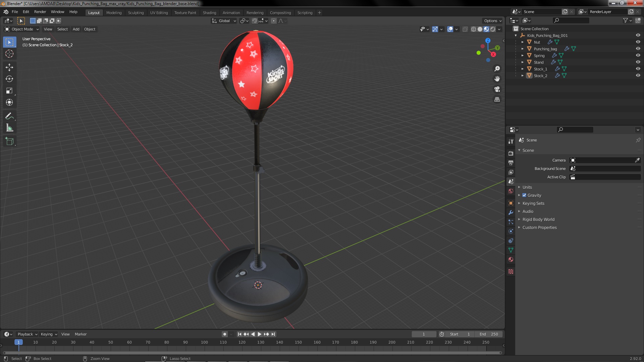The height and width of the screenshot is (362, 644).
Task: Open the Tool properties tab
Action: click(x=511, y=141)
